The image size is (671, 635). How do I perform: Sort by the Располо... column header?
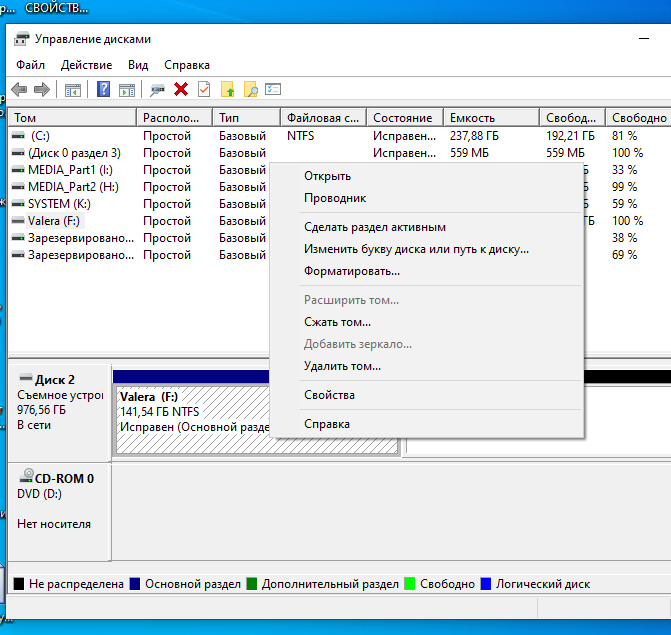[x=175, y=118]
